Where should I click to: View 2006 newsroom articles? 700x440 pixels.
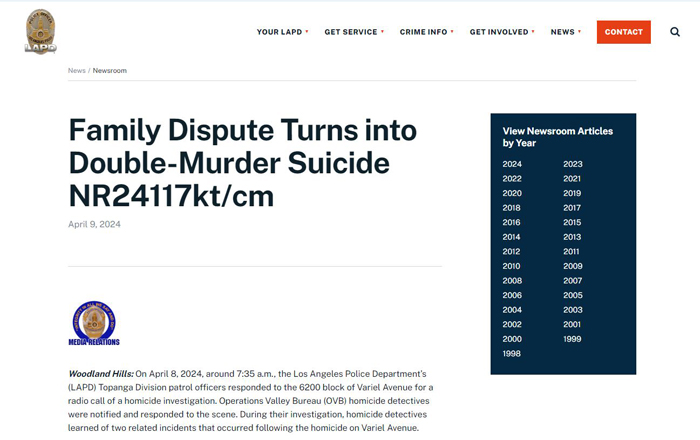point(512,295)
